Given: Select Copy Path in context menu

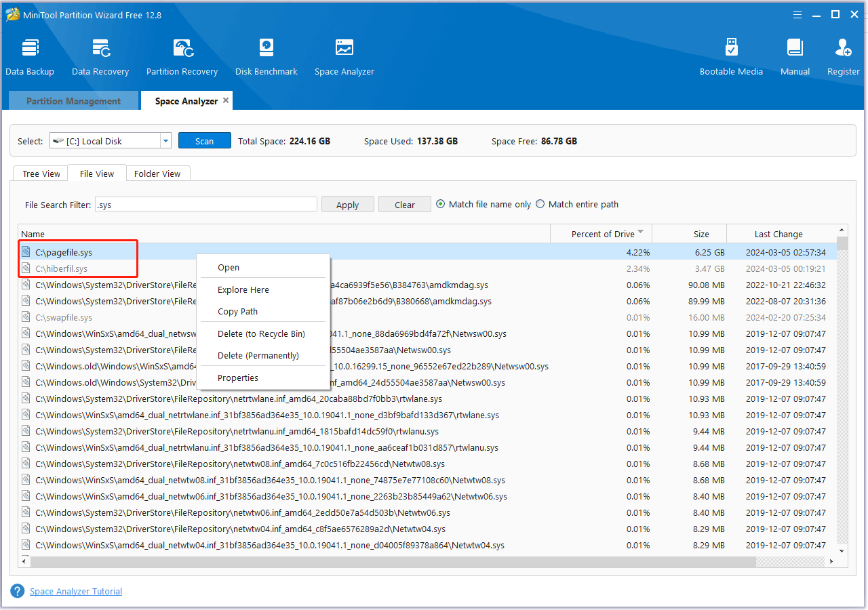Looking at the screenshot, I should tap(263, 311).
